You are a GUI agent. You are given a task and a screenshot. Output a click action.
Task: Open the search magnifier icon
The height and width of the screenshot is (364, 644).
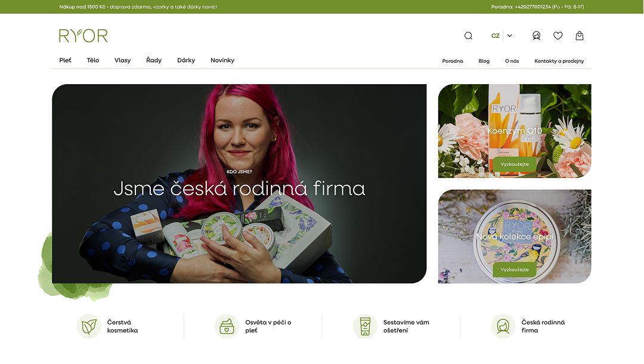click(468, 36)
